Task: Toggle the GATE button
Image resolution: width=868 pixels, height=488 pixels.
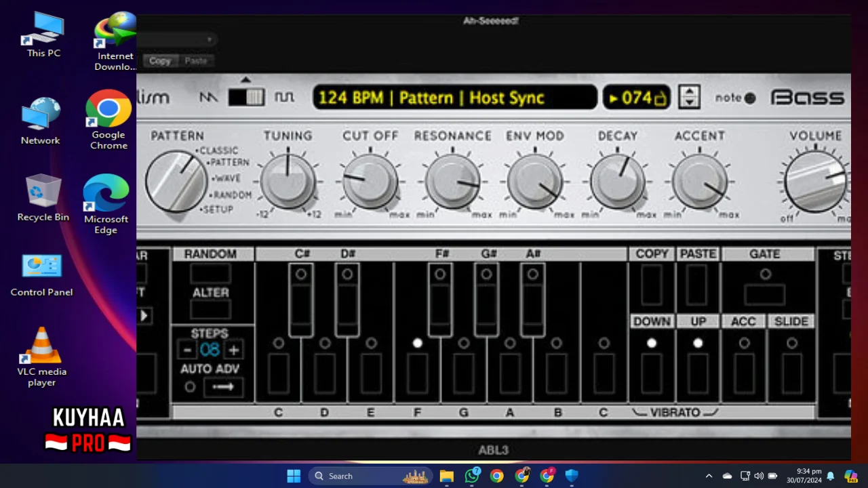Action: (765, 296)
